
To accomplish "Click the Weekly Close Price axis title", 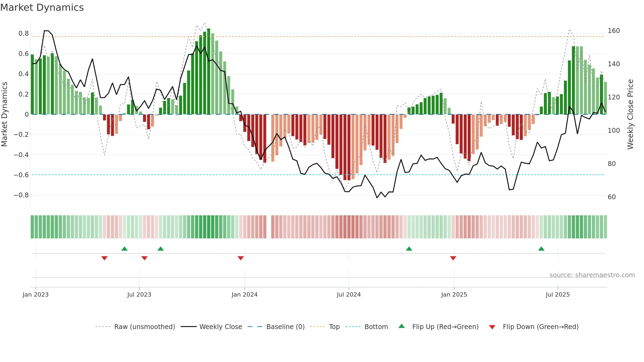I will (630, 114).
